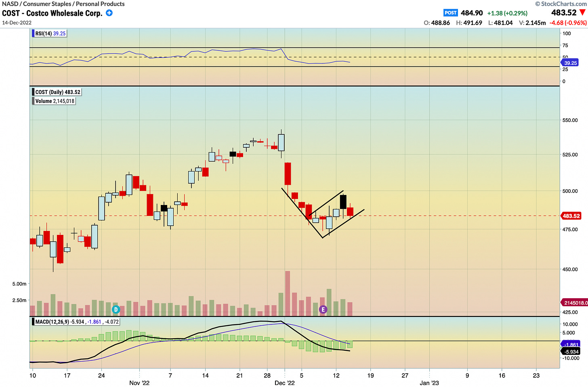Click the teal D dividend marker
The height and width of the screenshot is (387, 588).
click(x=116, y=310)
